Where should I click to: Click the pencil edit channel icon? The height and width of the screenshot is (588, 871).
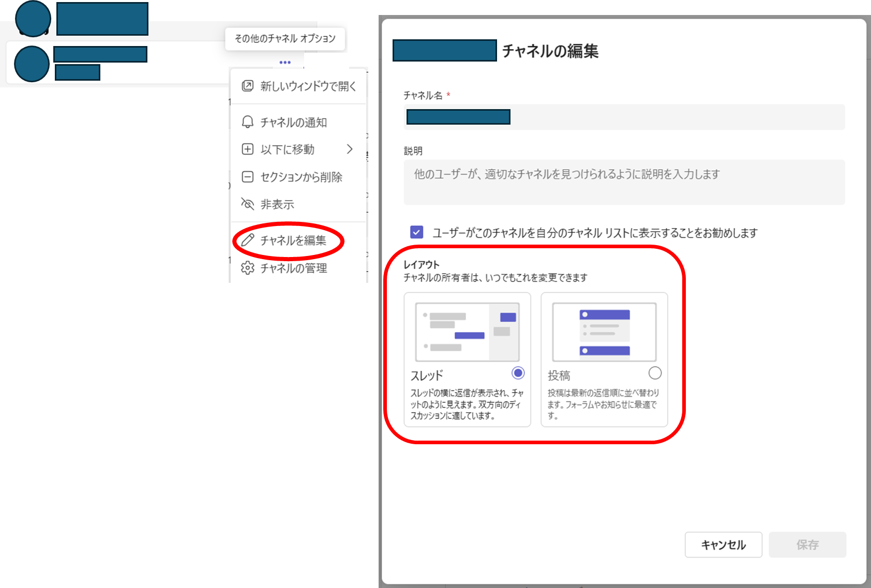(x=248, y=240)
